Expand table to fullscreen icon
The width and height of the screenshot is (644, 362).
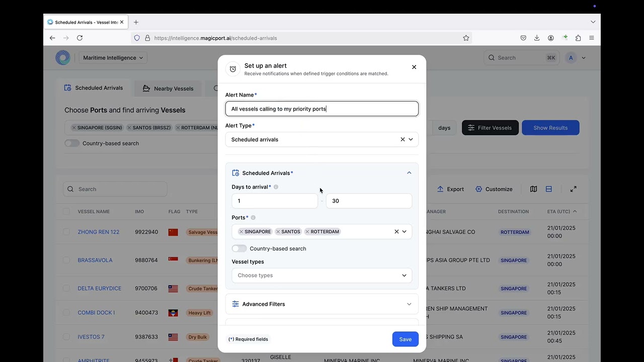pos(574,189)
